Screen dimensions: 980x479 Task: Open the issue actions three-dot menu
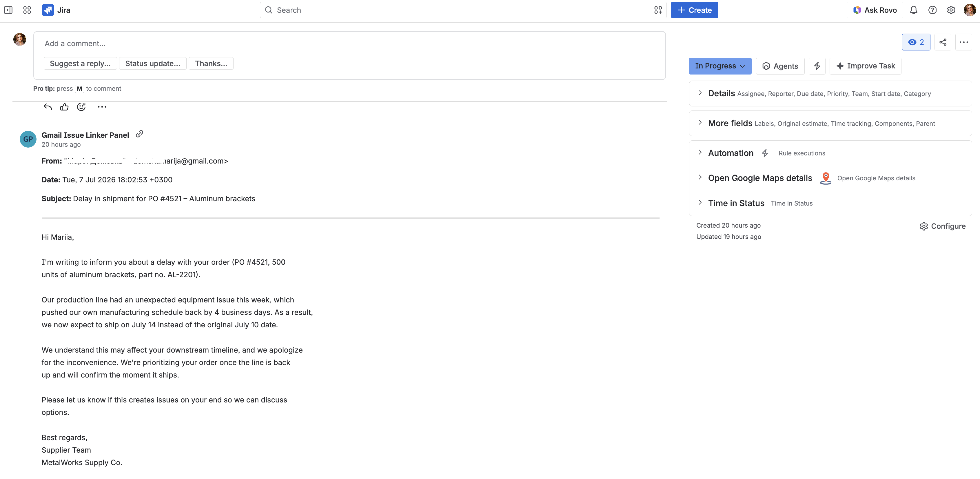(x=963, y=42)
